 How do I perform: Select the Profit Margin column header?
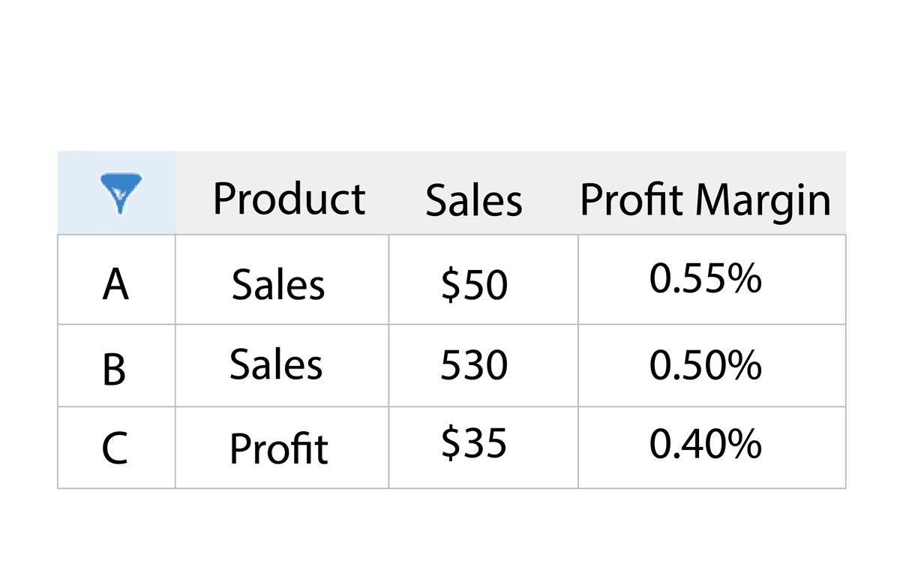coord(705,200)
